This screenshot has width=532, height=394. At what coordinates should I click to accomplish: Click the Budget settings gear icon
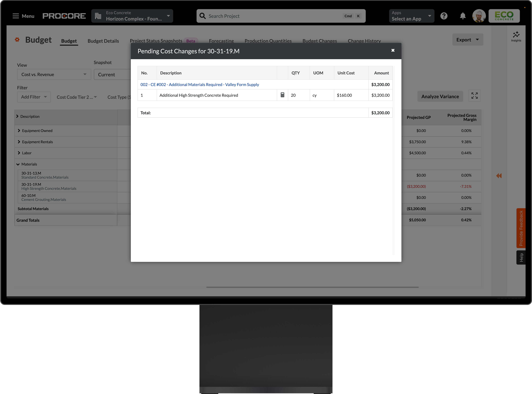(17, 40)
